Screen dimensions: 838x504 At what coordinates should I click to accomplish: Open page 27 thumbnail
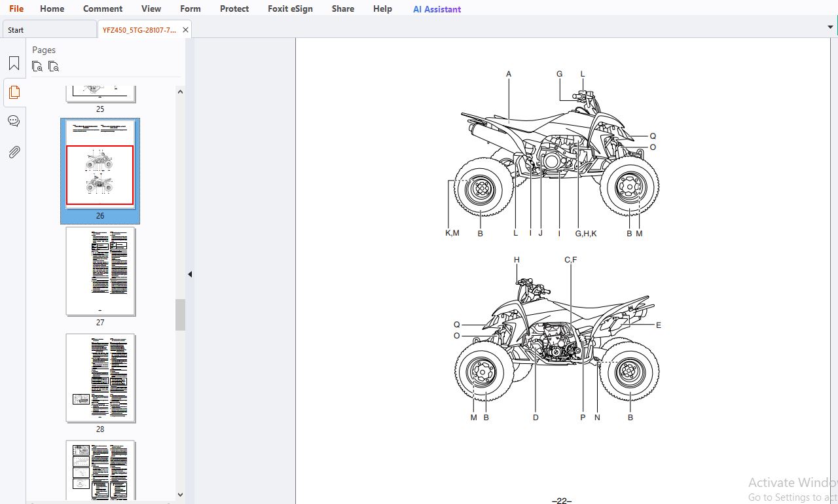pyautogui.click(x=101, y=272)
